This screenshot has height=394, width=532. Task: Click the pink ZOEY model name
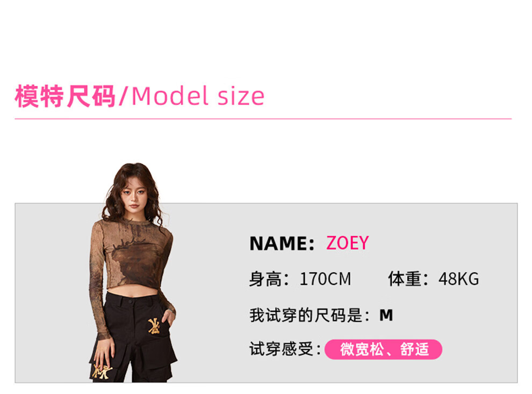(348, 243)
